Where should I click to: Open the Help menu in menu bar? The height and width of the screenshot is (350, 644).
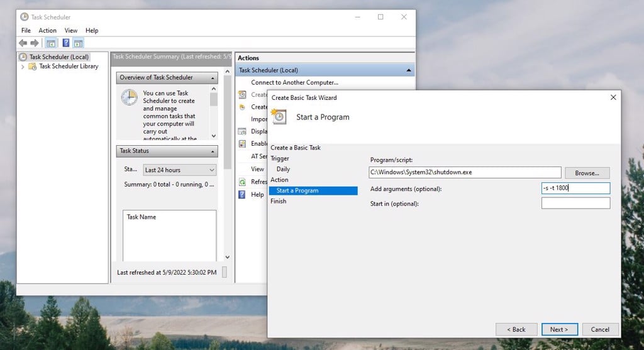(x=92, y=30)
